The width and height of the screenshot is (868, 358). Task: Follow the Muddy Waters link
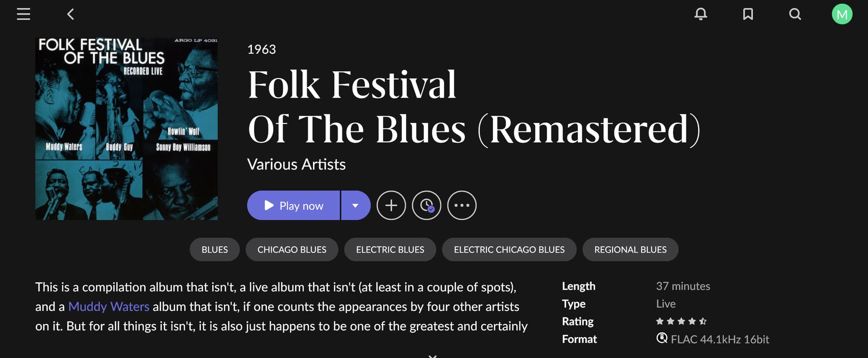pos(108,307)
